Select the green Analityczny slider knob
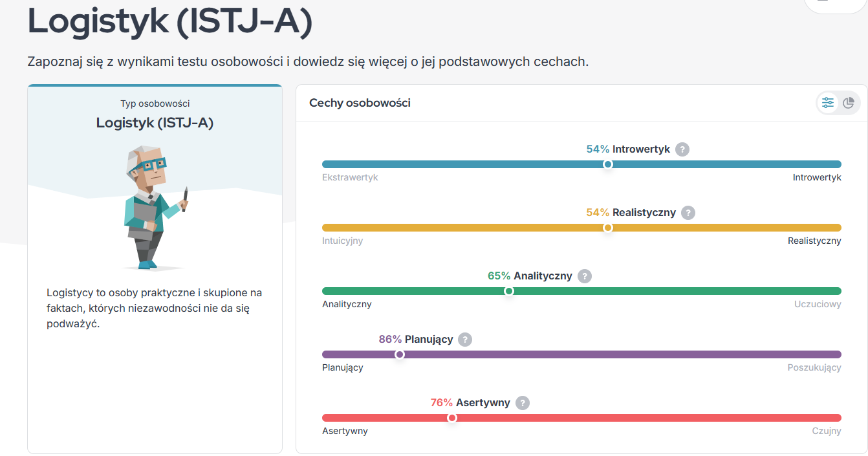 509,291
